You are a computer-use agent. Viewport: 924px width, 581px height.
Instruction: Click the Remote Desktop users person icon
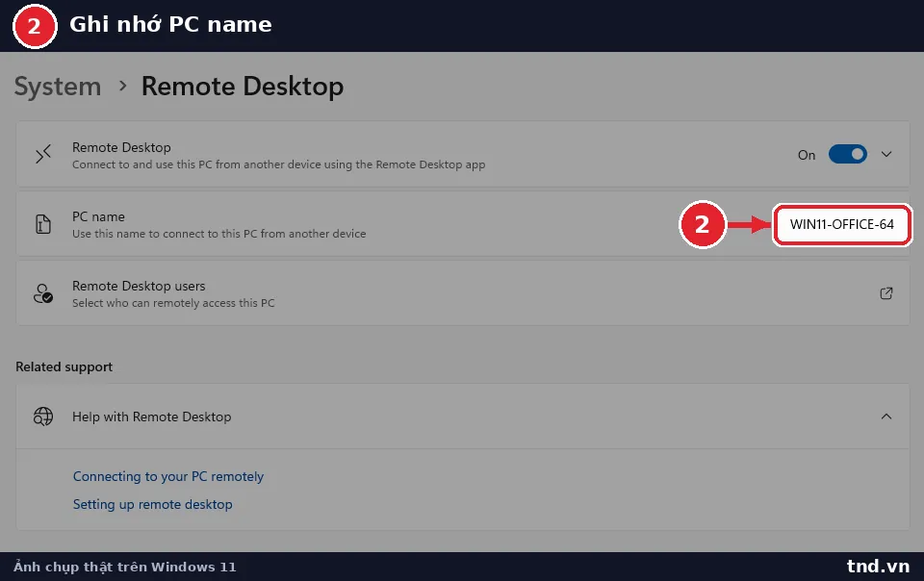pos(43,293)
